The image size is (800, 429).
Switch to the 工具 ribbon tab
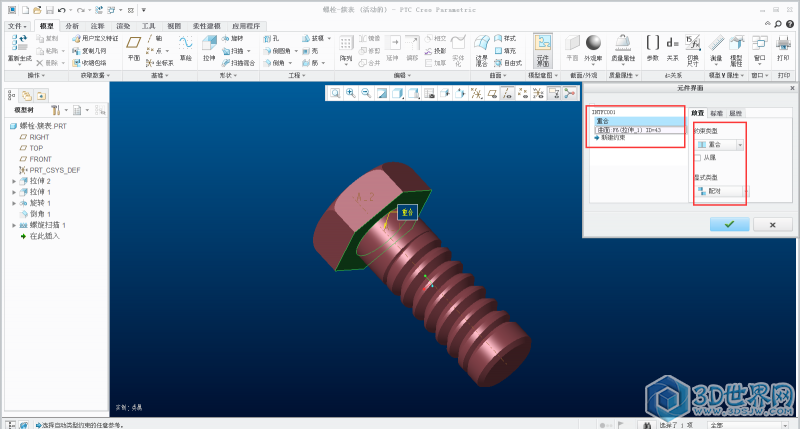coord(148,26)
